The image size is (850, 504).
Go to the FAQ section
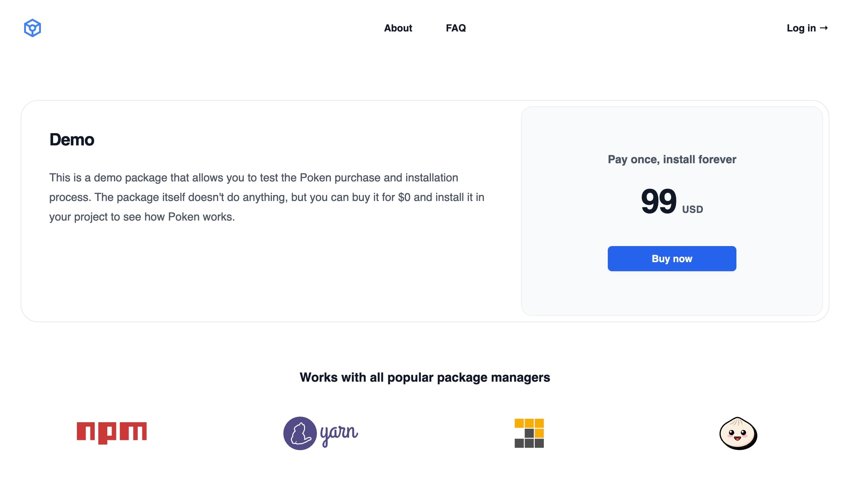(456, 28)
